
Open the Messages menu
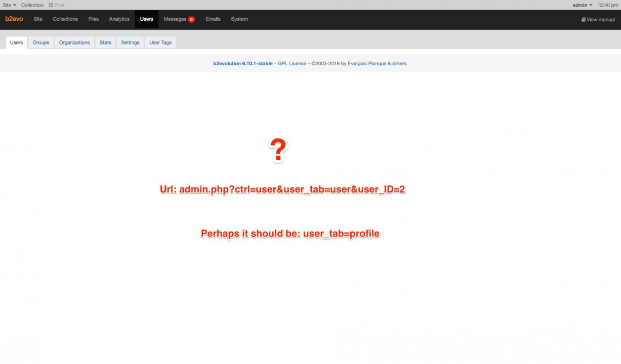coord(175,19)
